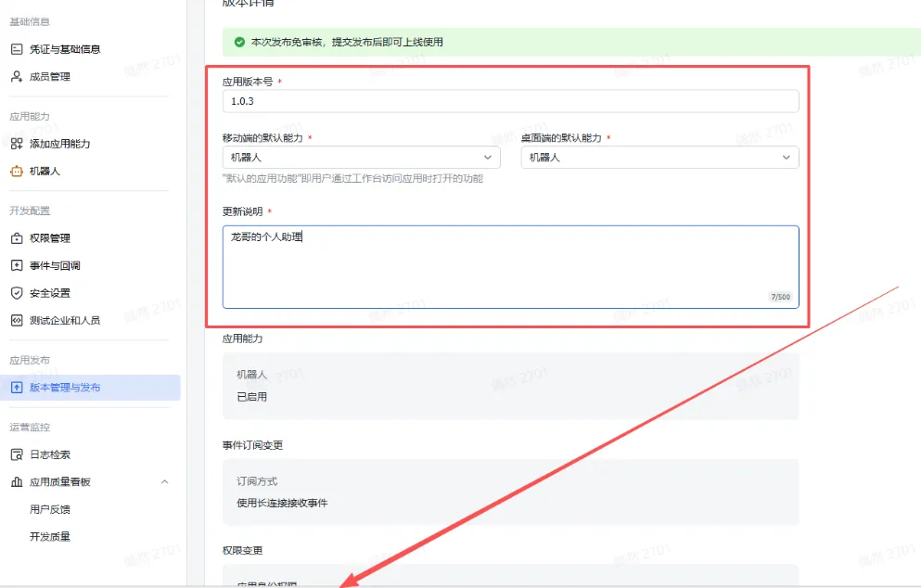Click the 应用能力 heading above the 机器人 card
Viewport: 921px width, 588px height.
243,339
